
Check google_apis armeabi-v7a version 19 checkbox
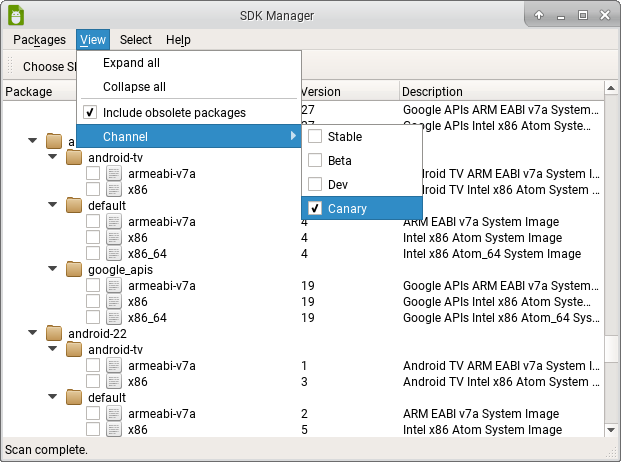[93, 285]
